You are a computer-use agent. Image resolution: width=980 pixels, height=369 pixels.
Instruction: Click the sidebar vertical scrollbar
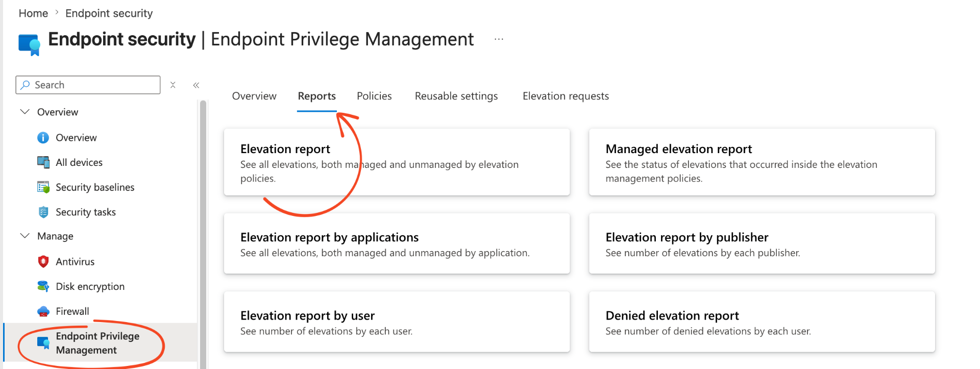click(x=203, y=234)
